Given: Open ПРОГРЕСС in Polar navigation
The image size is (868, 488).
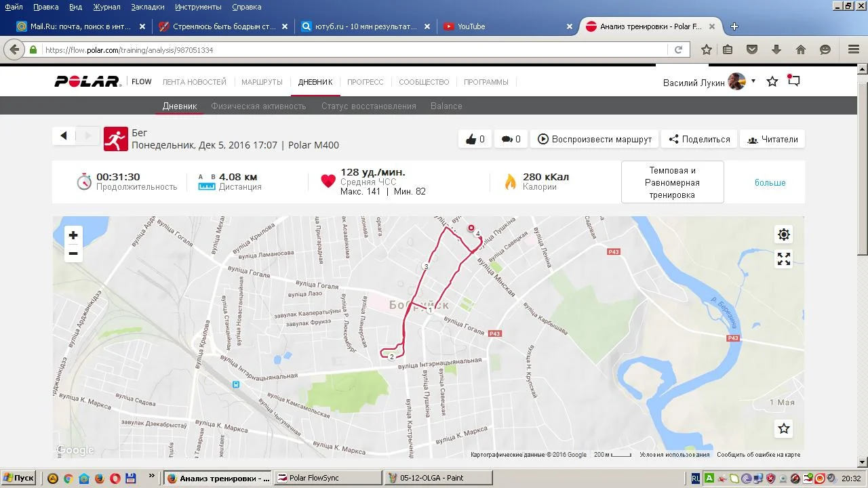Looking at the screenshot, I should coord(366,82).
